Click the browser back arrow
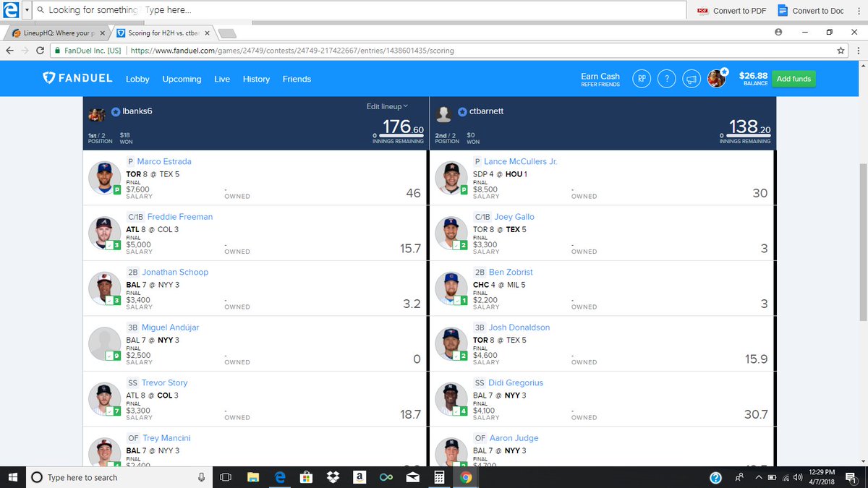 point(9,51)
